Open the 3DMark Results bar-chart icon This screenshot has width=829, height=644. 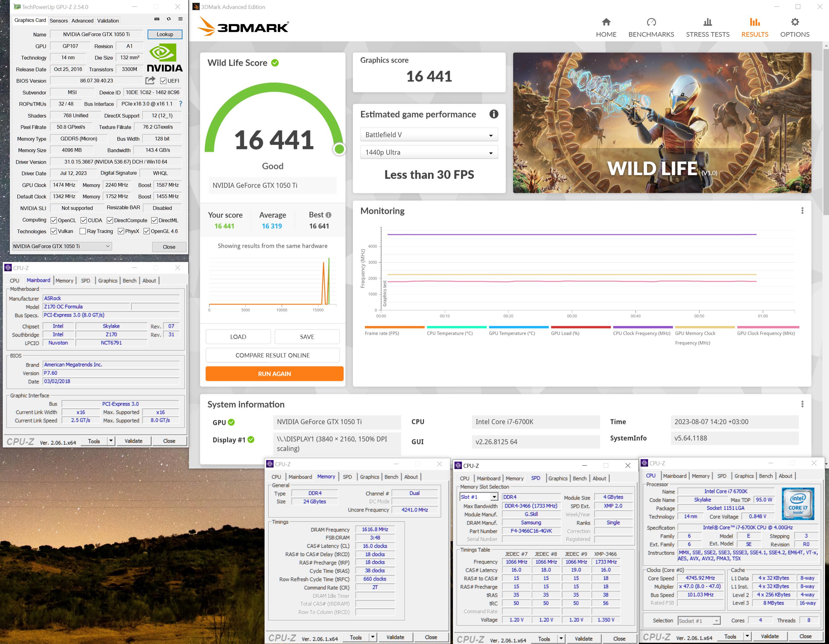click(x=755, y=22)
